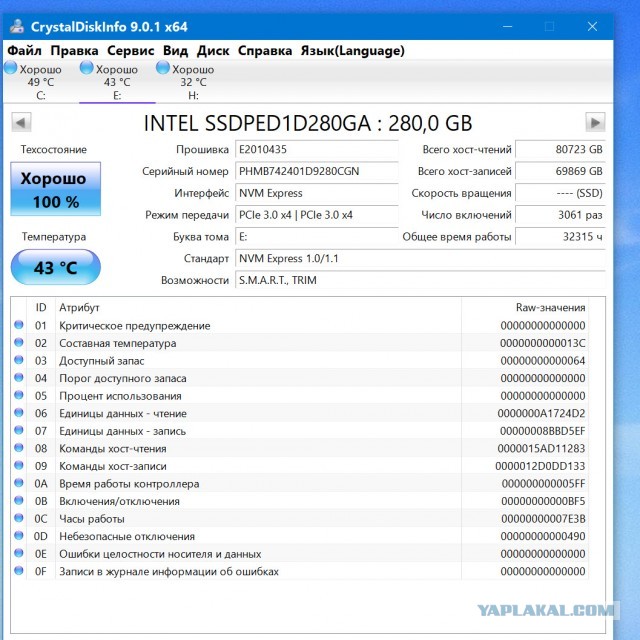Click status dot for attribute 06
Screen dimensions: 640x640
(19, 413)
